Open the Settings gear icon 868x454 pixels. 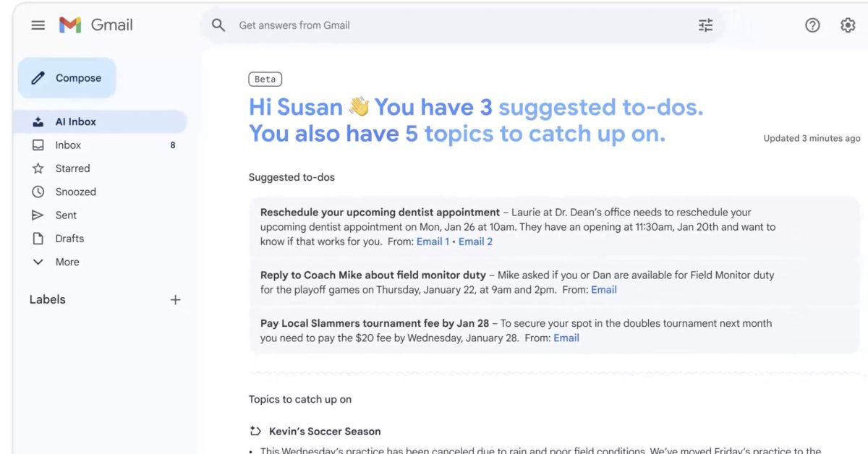848,25
